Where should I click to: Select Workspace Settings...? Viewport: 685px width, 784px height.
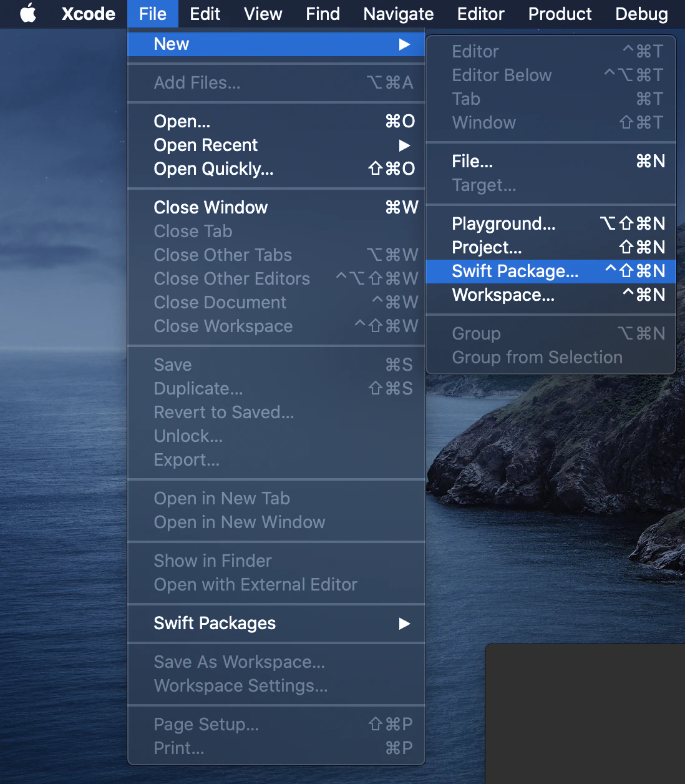click(x=276, y=685)
